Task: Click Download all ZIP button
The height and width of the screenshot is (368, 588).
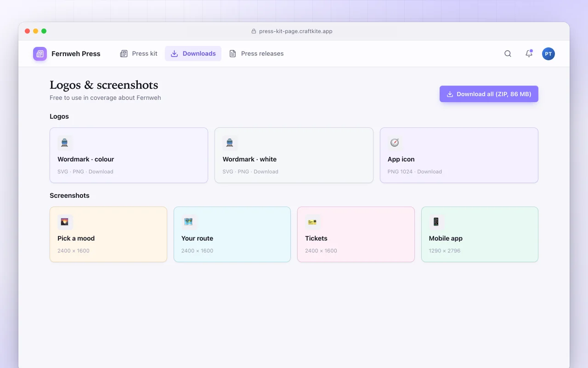Action: coord(489,94)
